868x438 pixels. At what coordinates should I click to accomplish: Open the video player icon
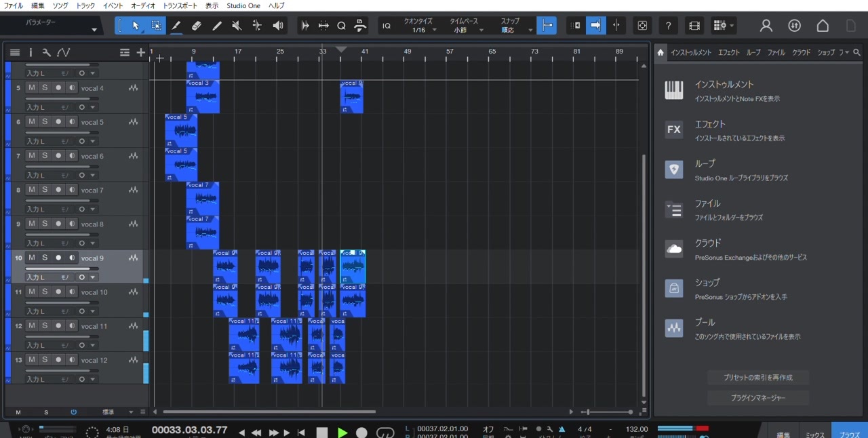tap(694, 26)
